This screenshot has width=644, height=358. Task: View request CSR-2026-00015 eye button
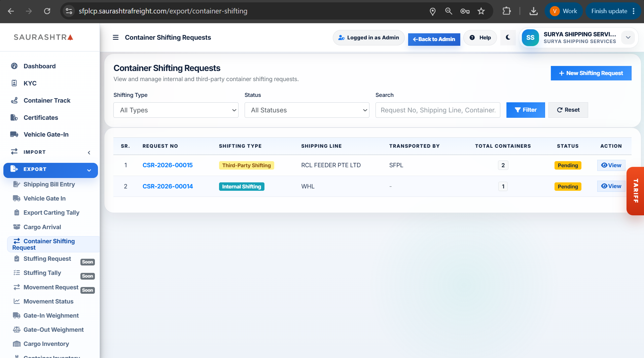click(x=611, y=165)
